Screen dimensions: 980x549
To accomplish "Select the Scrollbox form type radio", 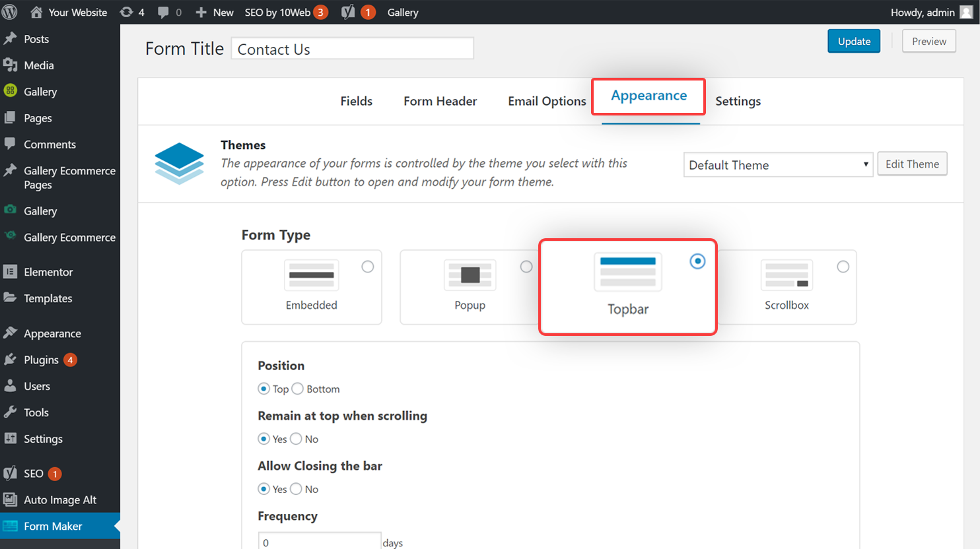I will (843, 267).
